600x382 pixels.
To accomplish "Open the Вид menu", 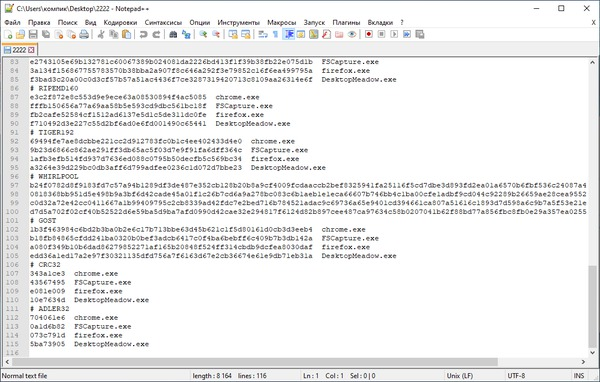I will click(90, 23).
